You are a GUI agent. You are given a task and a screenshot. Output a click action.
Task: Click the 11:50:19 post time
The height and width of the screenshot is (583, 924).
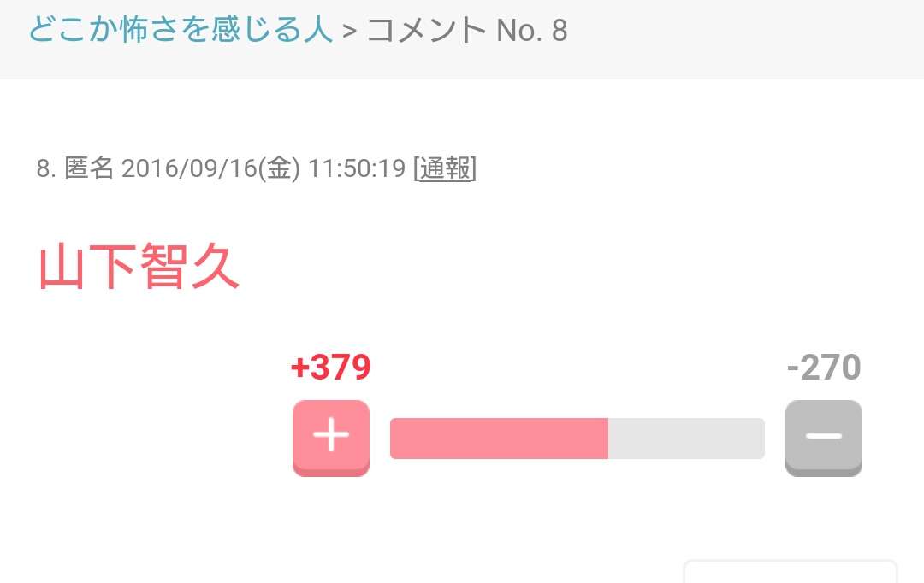[357, 168]
